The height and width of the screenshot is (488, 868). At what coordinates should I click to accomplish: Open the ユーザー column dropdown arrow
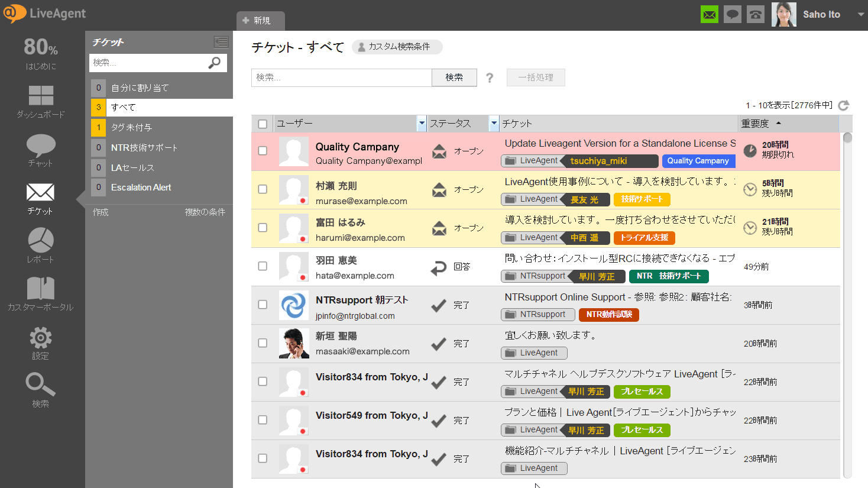[x=422, y=124]
